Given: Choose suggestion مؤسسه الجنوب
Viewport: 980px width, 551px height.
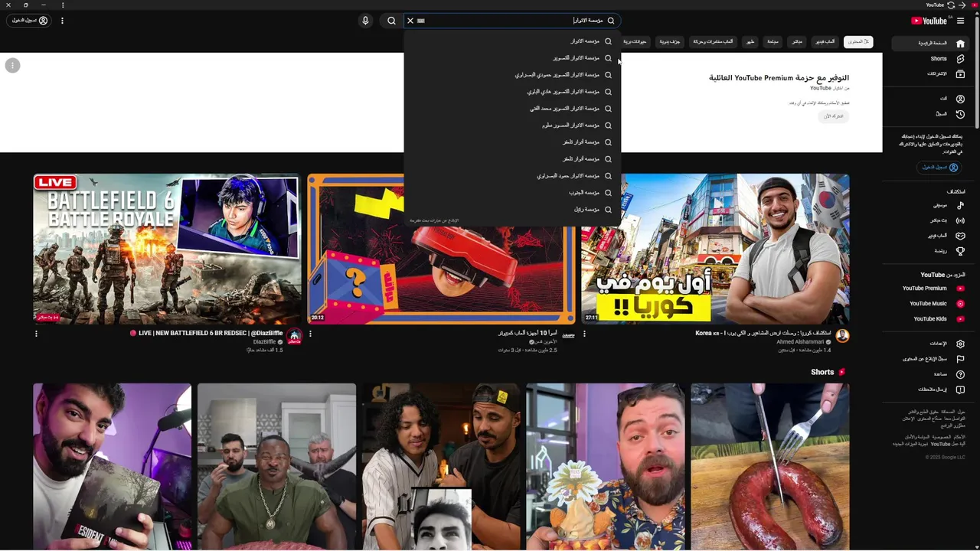Looking at the screenshot, I should 512,193.
